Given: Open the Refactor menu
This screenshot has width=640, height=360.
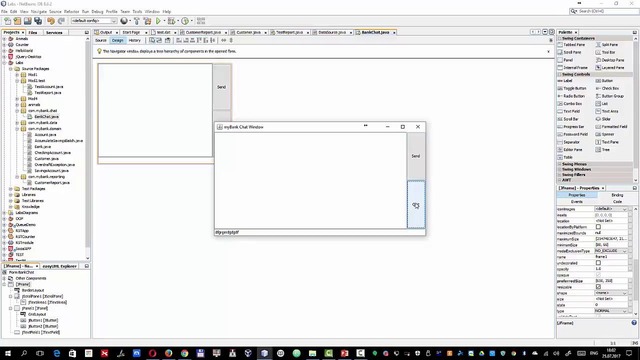Looking at the screenshot, I should coord(71,11).
